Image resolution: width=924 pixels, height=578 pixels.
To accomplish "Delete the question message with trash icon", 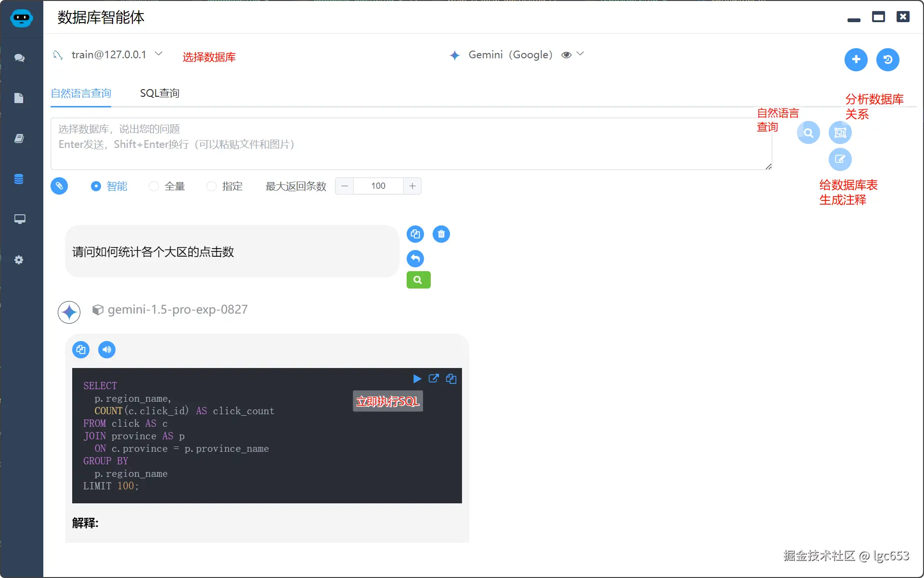I will point(441,234).
